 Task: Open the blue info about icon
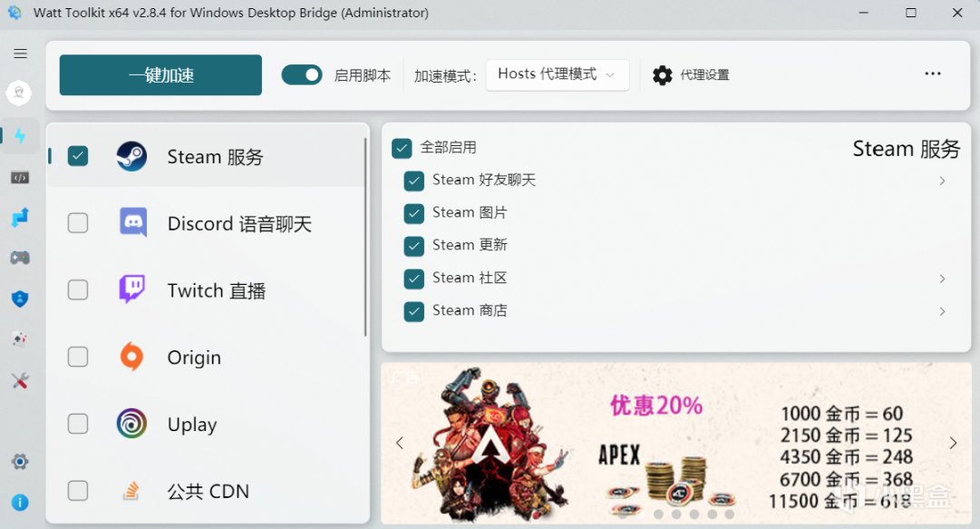click(x=20, y=502)
